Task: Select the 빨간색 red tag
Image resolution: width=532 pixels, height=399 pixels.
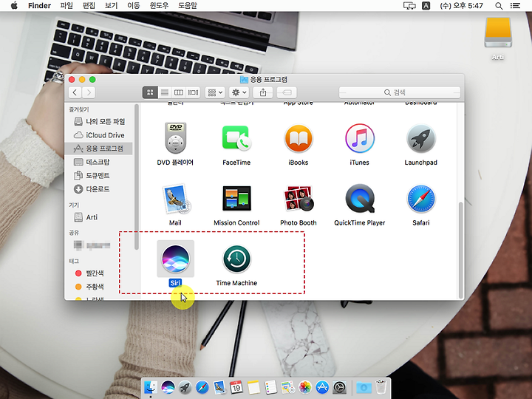Action: coord(100,273)
